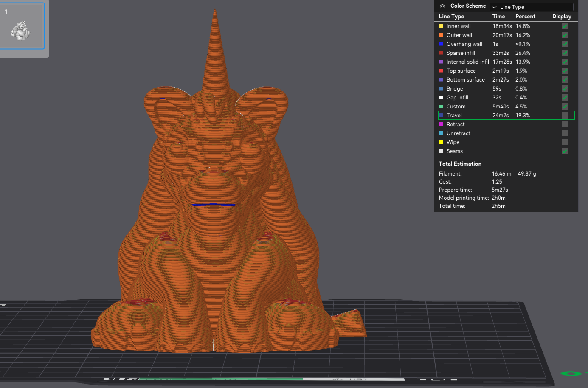Click the yellow Wipe color indicator
This screenshot has height=388, width=588.
(441, 142)
